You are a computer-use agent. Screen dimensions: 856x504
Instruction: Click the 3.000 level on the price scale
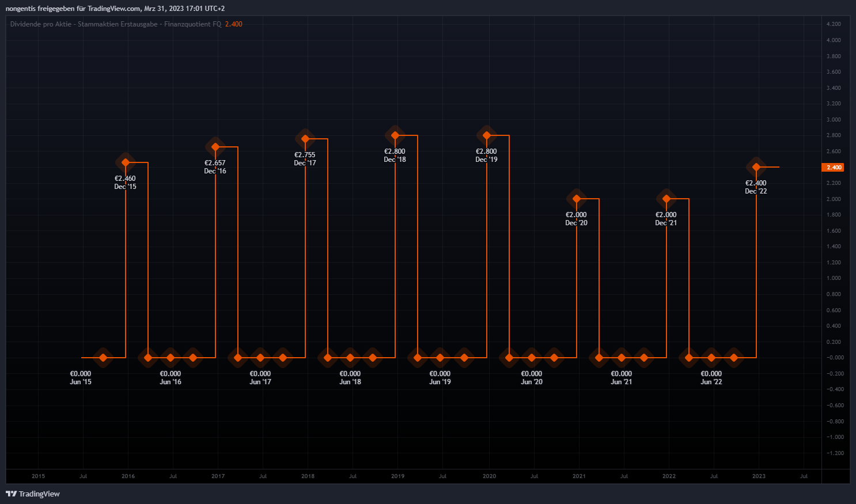tap(834, 120)
